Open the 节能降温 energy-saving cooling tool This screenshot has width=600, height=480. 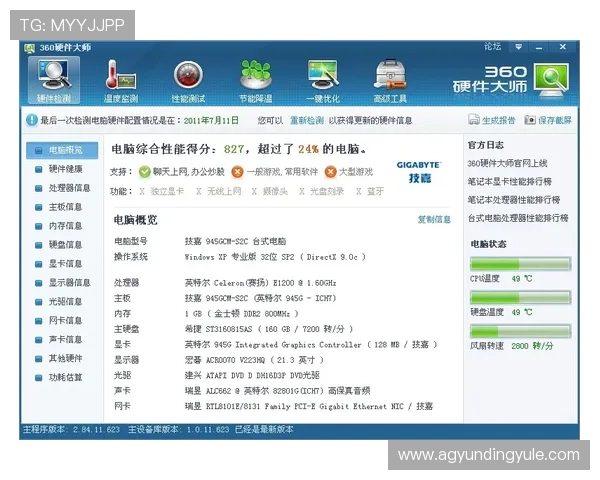point(256,81)
